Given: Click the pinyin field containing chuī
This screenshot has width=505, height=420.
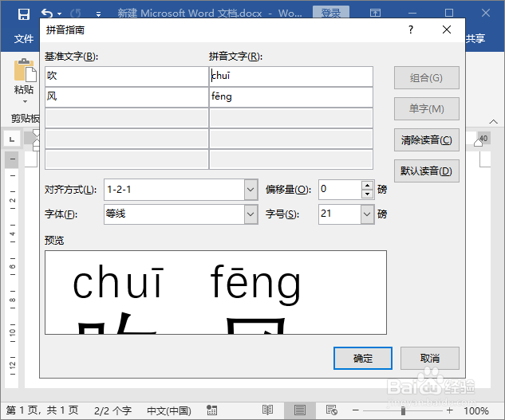Looking at the screenshot, I should coord(291,77).
